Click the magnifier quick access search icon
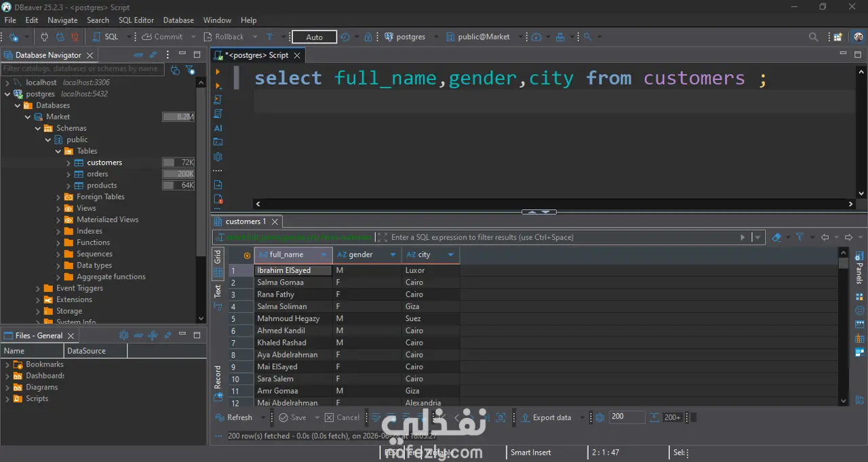The height and width of the screenshot is (462, 868). [813, 37]
